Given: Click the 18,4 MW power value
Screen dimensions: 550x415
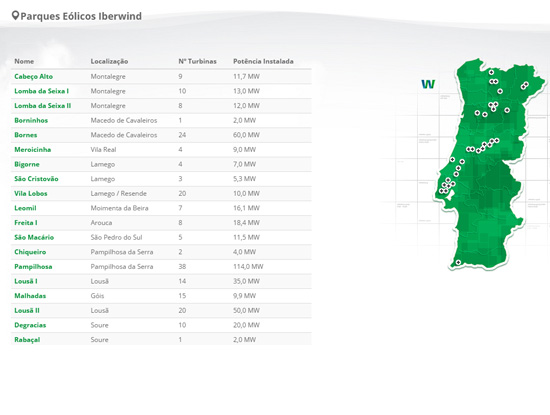Looking at the screenshot, I should point(246,223).
